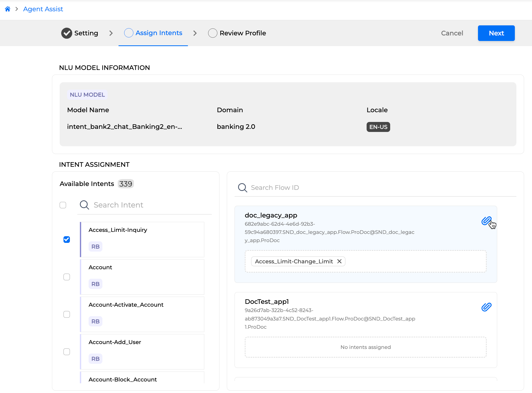The height and width of the screenshot is (393, 532).
Task: Open the Agent Assist breadcrumb link
Action: pos(43,9)
